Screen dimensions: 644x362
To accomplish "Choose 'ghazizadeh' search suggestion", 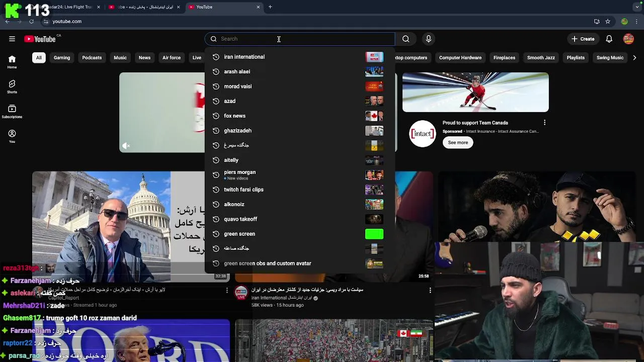I will pyautogui.click(x=300, y=131).
